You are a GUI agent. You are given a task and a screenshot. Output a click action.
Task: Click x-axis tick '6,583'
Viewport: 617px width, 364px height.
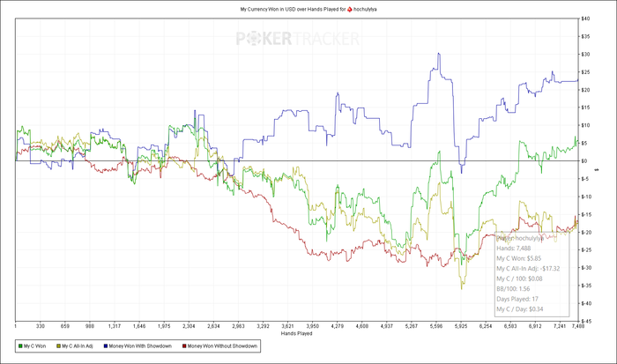[510, 326]
